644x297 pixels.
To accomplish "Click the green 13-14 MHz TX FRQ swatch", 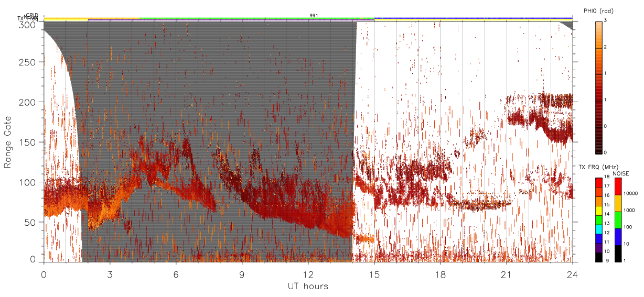I will pos(598,220).
